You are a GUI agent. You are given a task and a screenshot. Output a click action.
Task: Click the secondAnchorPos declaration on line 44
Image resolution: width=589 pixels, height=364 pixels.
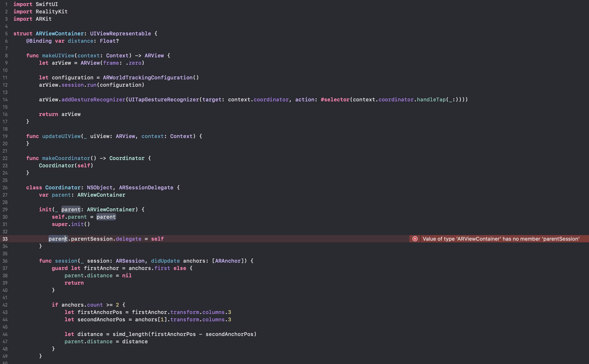[101, 319]
